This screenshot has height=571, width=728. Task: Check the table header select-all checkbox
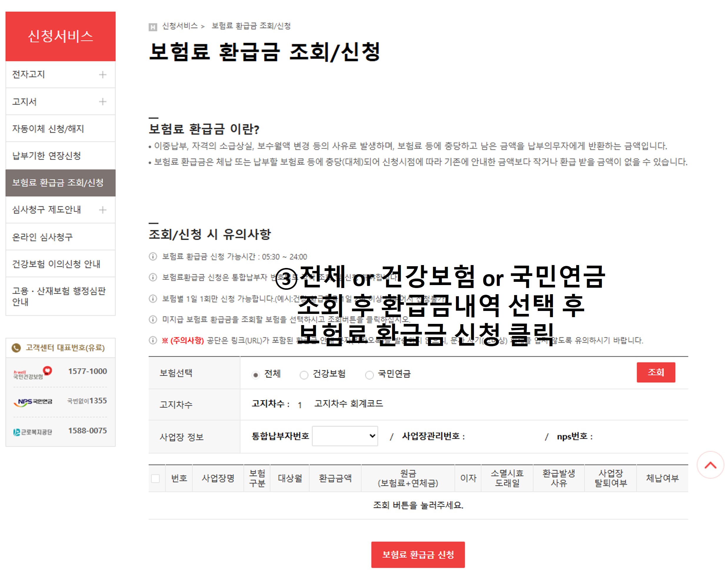(x=155, y=478)
